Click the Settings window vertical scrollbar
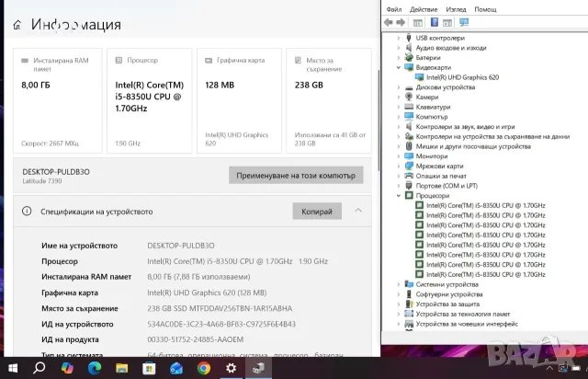The image size is (588, 379). pos(379,121)
